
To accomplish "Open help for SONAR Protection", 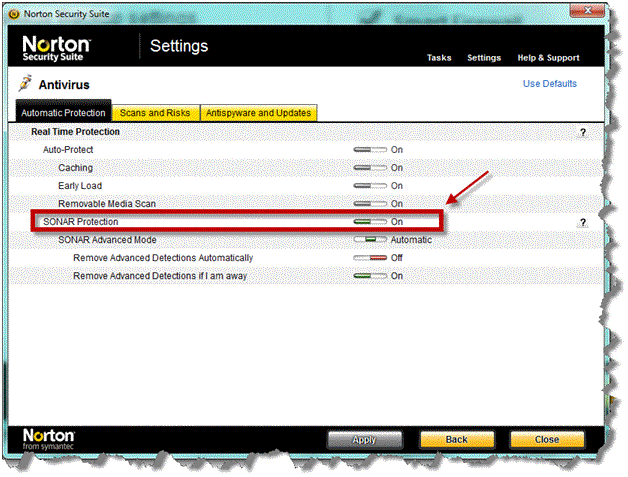I will pyautogui.click(x=583, y=222).
